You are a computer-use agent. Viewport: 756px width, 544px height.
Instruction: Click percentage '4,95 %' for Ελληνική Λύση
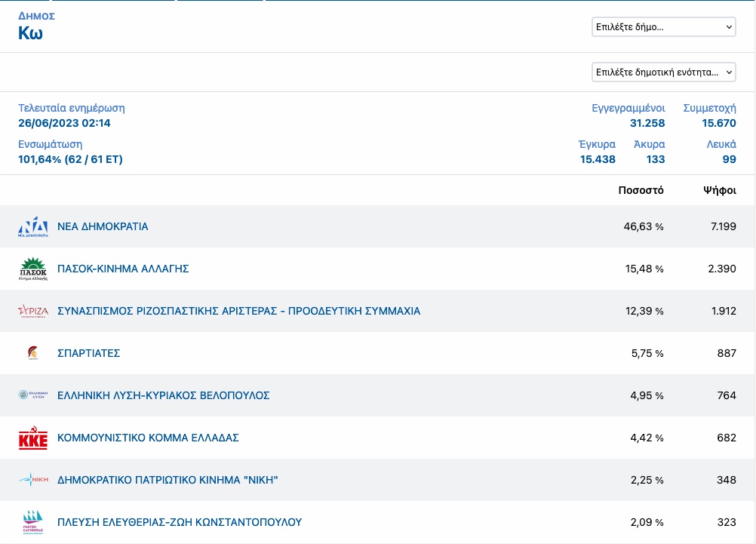click(647, 395)
